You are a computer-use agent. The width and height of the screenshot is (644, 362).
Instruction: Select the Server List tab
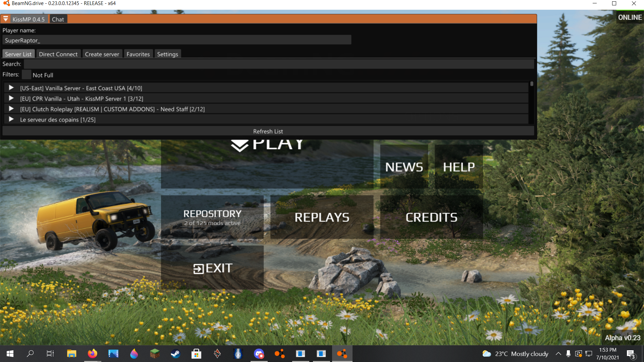pyautogui.click(x=18, y=54)
